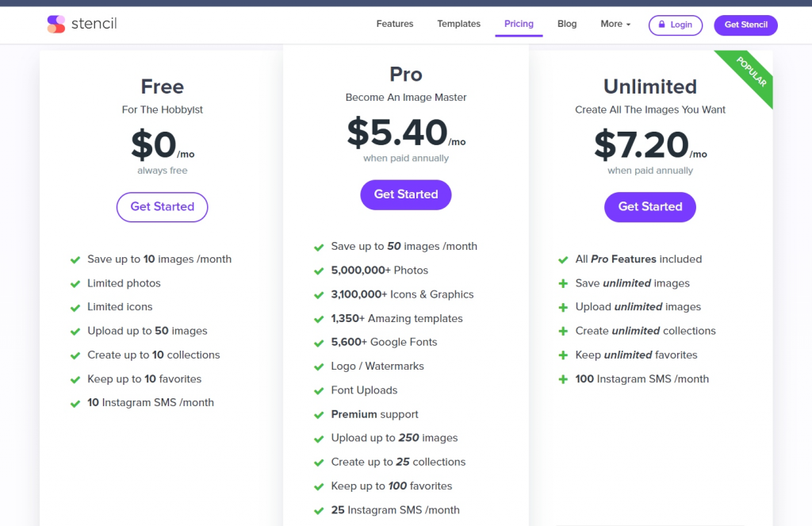Image resolution: width=812 pixels, height=526 pixels.
Task: Click the More menu caret arrow
Action: click(628, 25)
